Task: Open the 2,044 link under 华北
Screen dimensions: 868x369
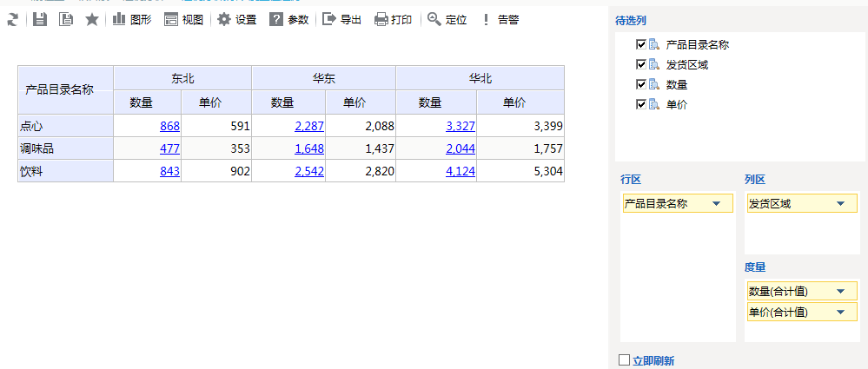Action: pos(461,148)
